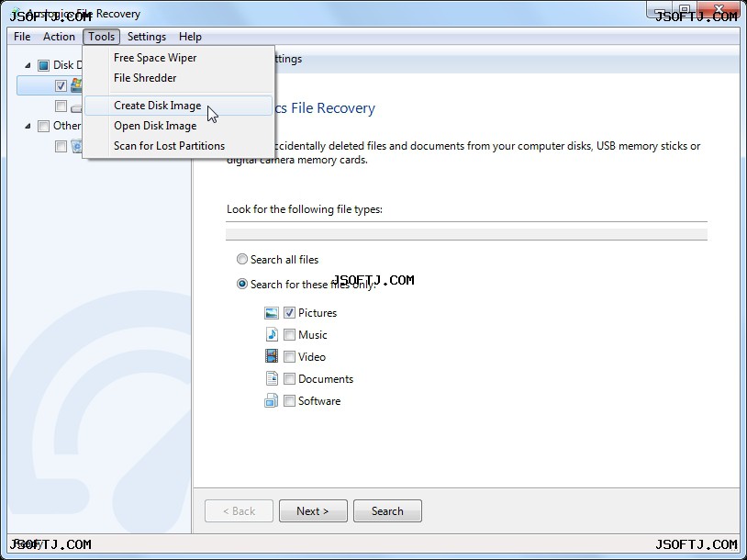The image size is (747, 560).
Task: Collapse the Disk Drives tree node
Action: [28, 65]
